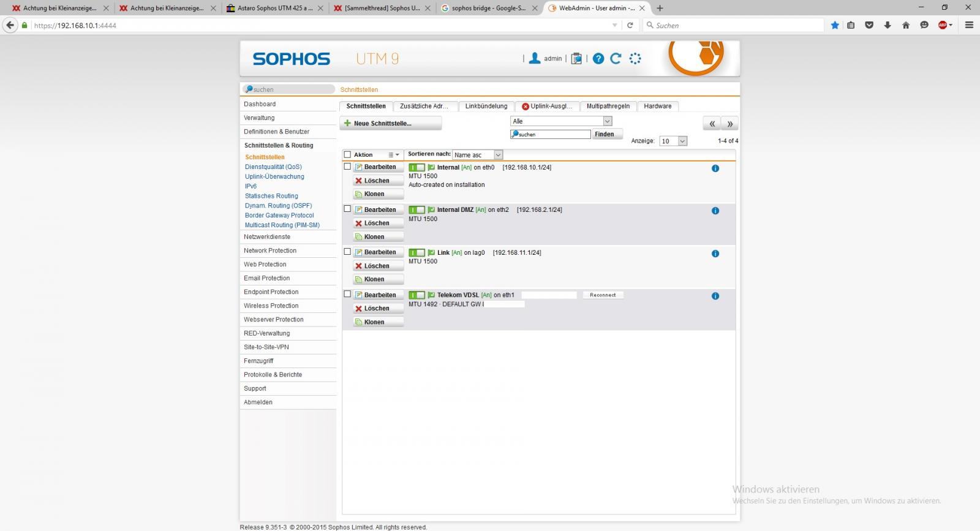
Task: Click Reconnect for Telekom VDSL
Action: click(x=603, y=295)
